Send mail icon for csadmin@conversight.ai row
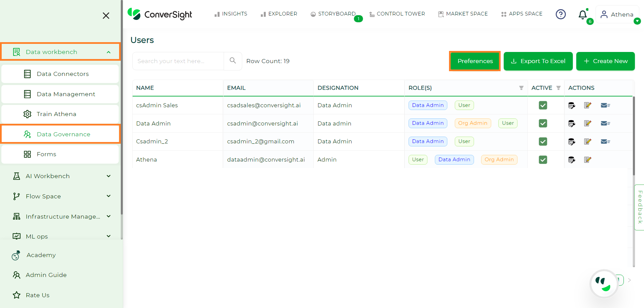 (606, 123)
